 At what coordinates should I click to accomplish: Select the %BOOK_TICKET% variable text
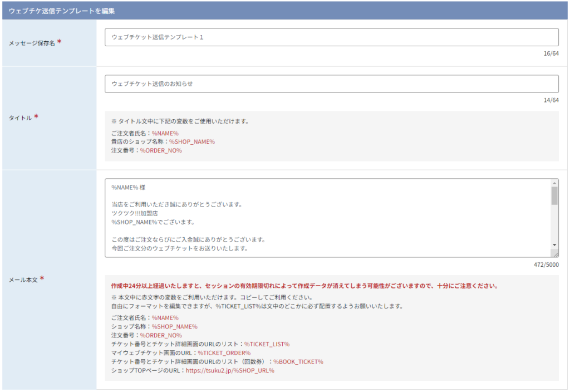(x=298, y=361)
